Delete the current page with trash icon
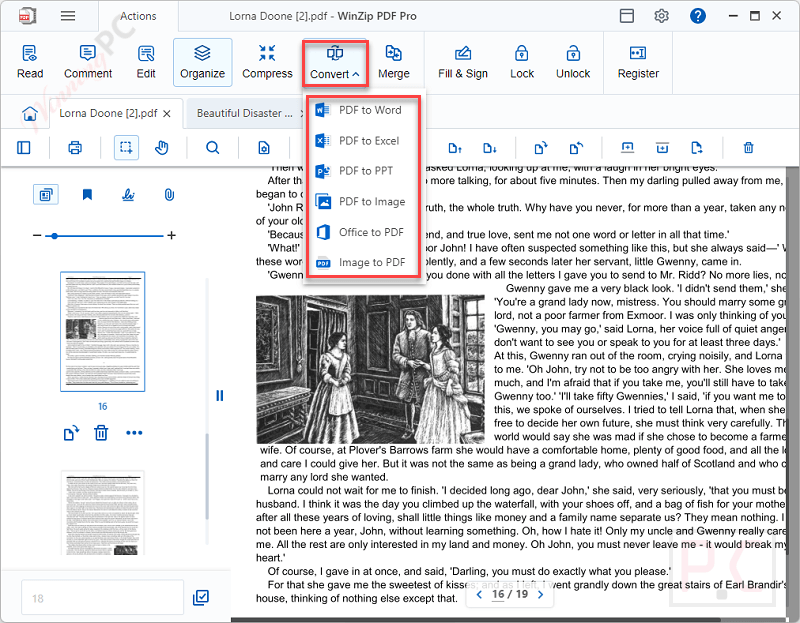This screenshot has width=800, height=623. tap(101, 433)
